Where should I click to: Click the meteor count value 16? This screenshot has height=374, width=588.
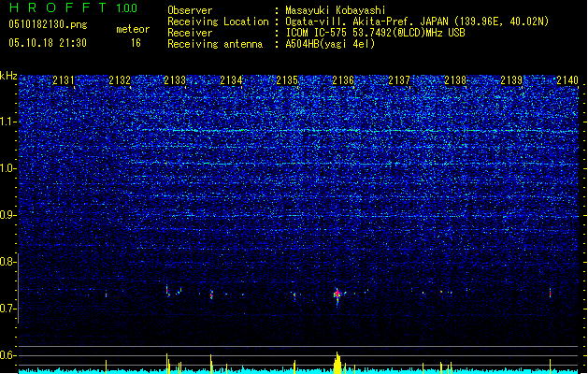tap(136, 43)
